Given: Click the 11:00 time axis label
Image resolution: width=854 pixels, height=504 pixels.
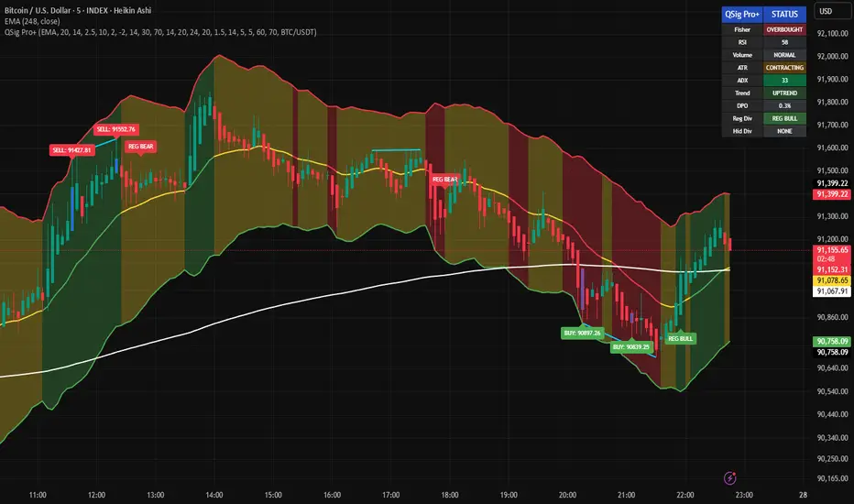Looking at the screenshot, I should coord(38,495).
